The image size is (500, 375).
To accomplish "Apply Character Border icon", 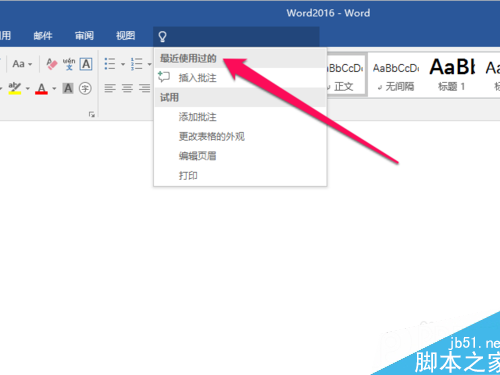I will coord(86,64).
